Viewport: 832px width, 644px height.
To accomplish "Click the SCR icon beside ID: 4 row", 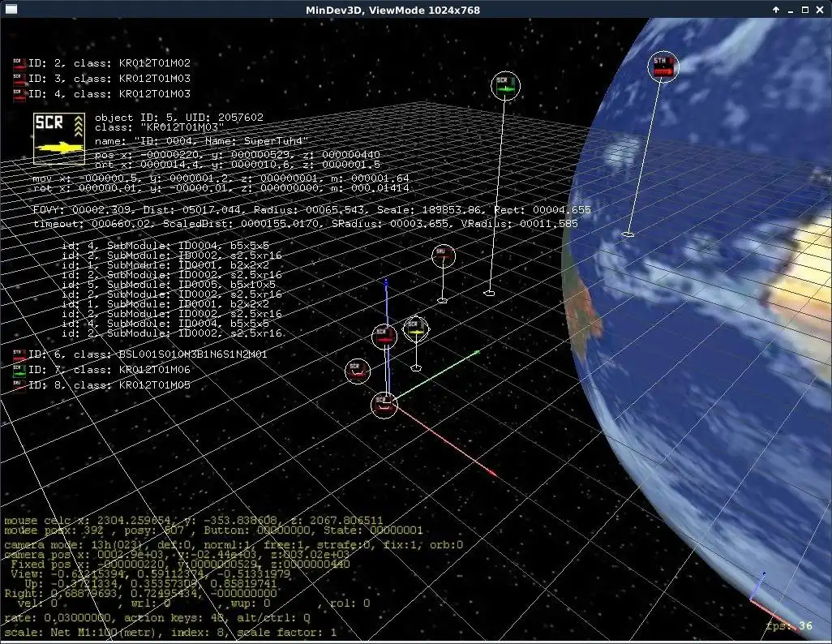I will point(19,94).
